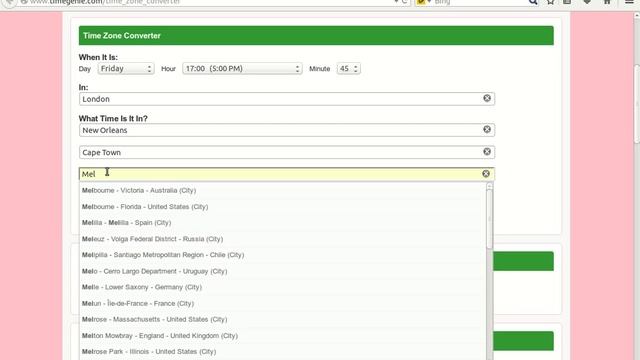Select Melrose - Massachusetts - United States
Viewport: 640px width, 360px height.
282,319
